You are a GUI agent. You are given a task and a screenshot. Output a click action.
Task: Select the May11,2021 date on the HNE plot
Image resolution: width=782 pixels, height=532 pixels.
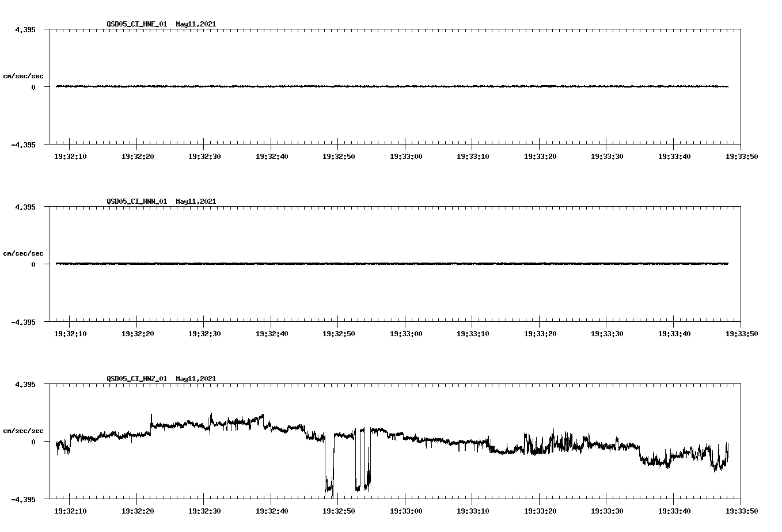pos(196,24)
